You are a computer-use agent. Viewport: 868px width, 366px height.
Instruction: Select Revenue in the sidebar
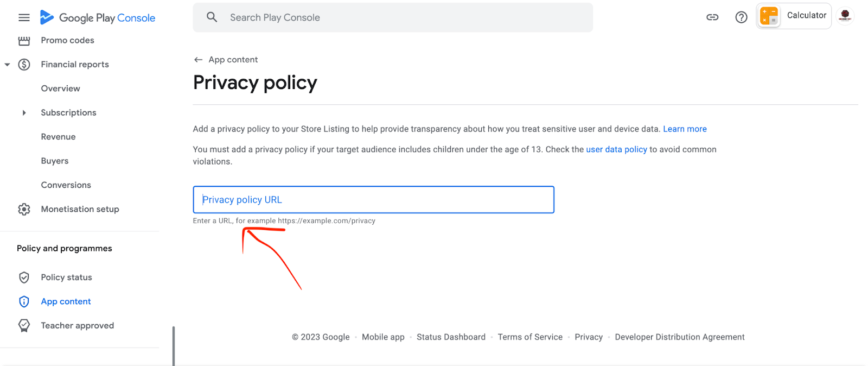(x=58, y=137)
